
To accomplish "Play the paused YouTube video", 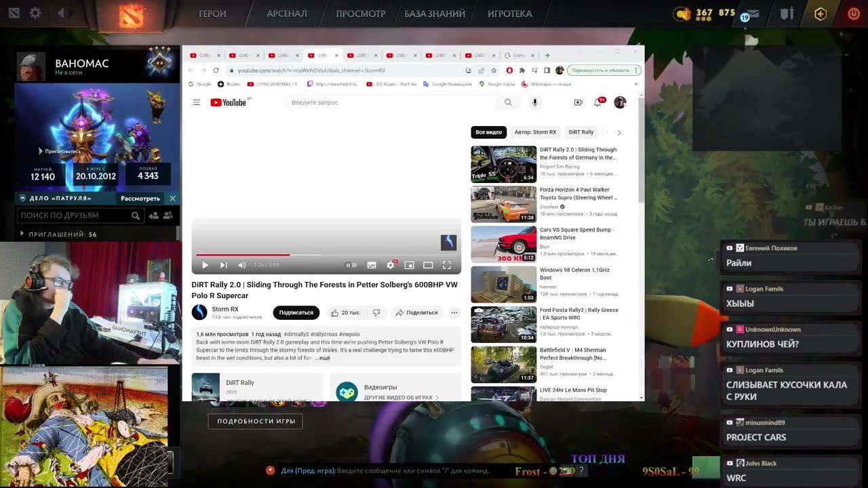I will [x=205, y=265].
